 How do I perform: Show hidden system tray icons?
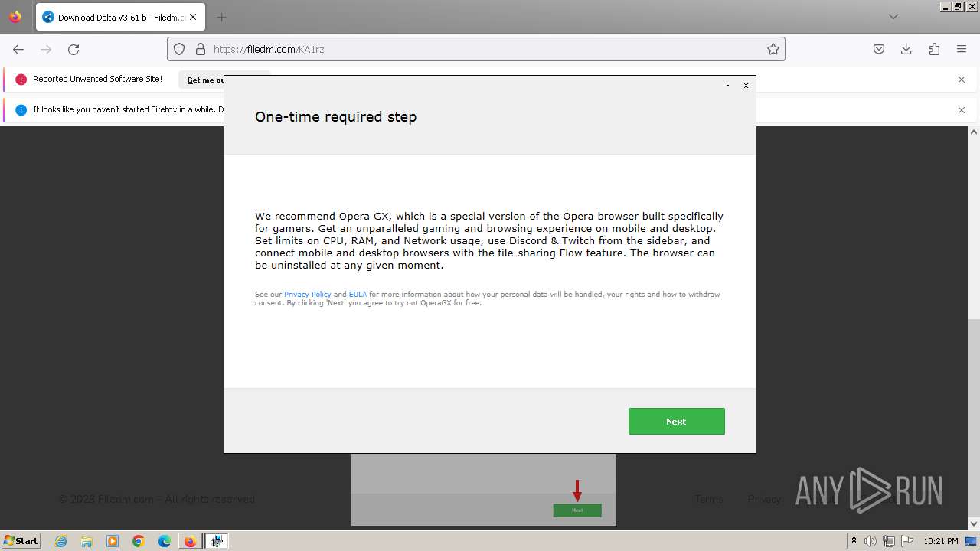point(854,541)
